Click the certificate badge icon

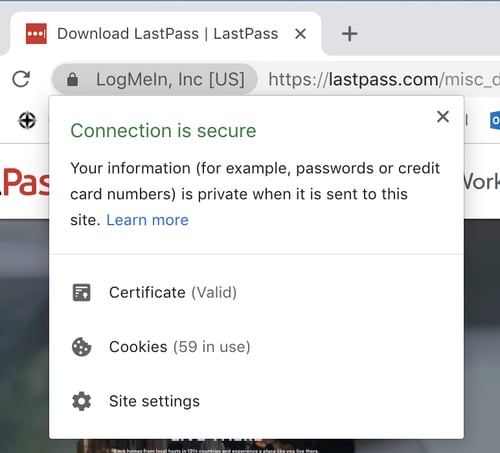(82, 293)
